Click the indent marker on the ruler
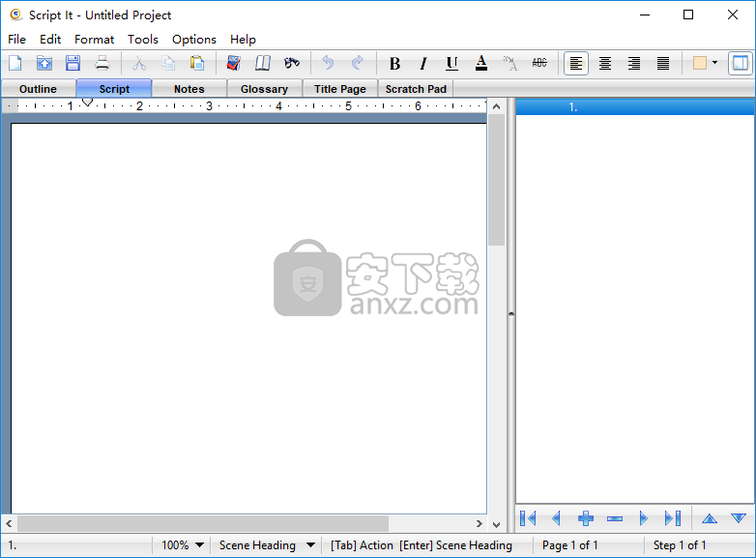Viewport: 756px width, 558px height. (x=87, y=103)
